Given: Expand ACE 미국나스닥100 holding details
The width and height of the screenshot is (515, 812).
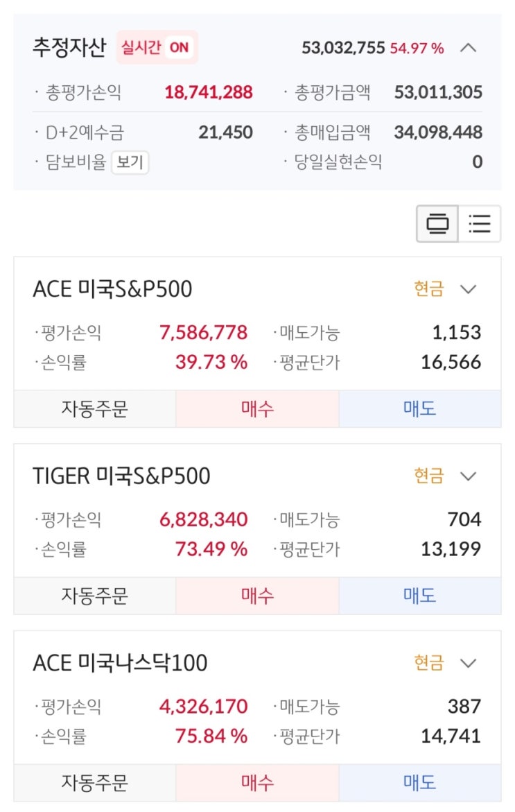Looking at the screenshot, I should pyautogui.click(x=469, y=664).
